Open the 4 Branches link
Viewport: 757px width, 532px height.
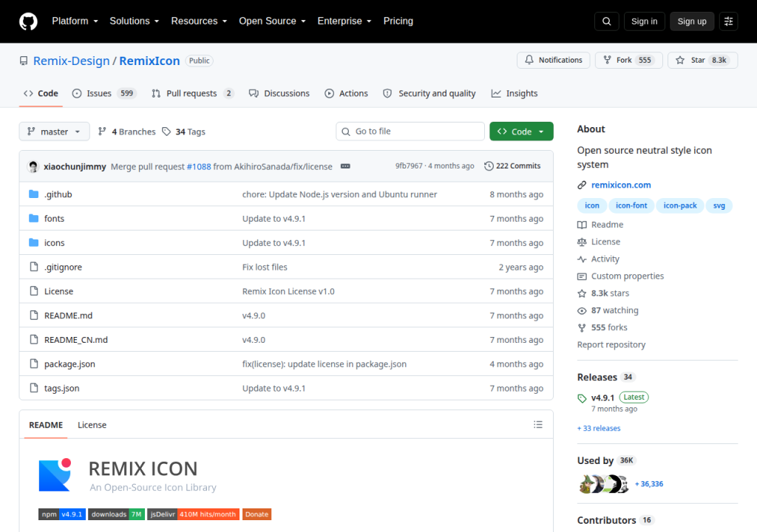[x=127, y=132]
